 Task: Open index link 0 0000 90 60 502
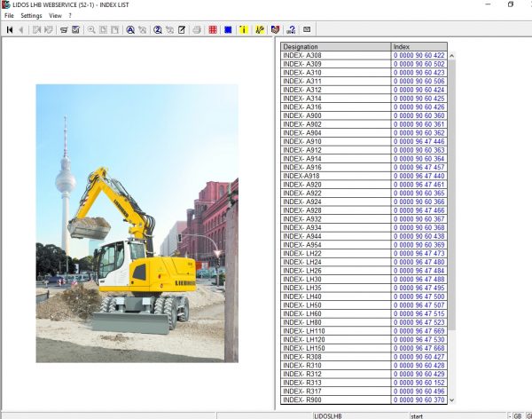point(419,64)
